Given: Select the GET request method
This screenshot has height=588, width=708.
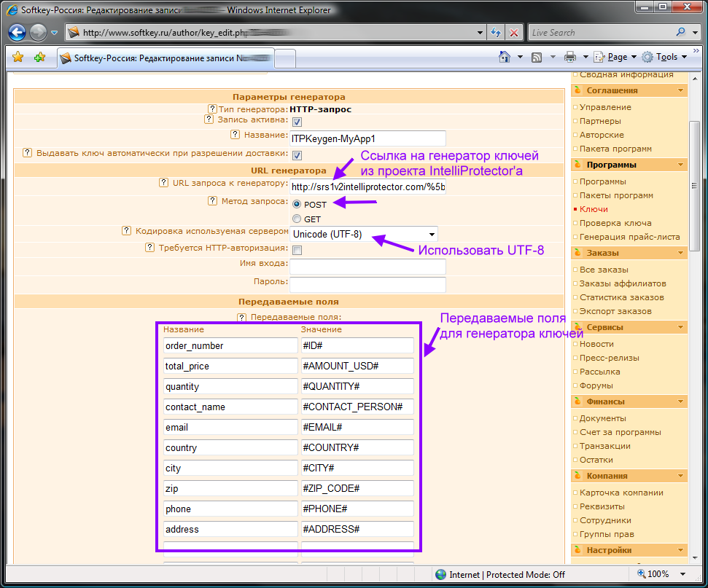Looking at the screenshot, I should pos(297,219).
